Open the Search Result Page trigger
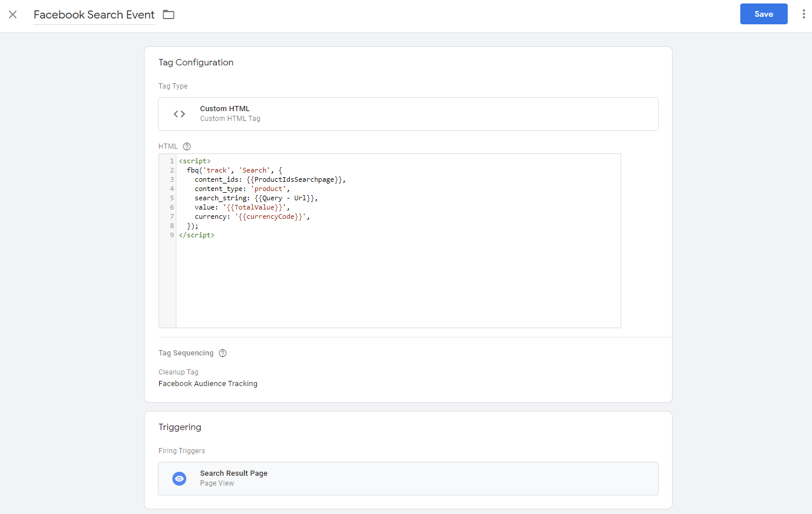Viewport: 812px width, 514px height. [x=234, y=473]
